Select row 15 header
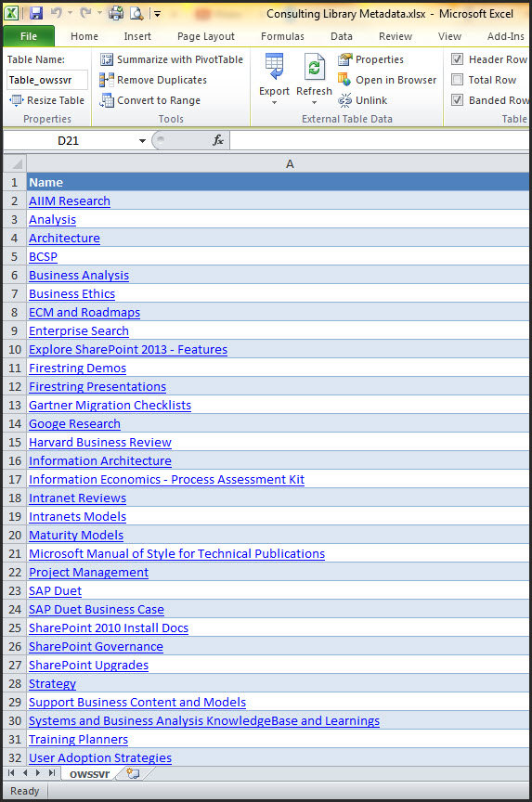Image resolution: width=532 pixels, height=802 pixels. 15,443
